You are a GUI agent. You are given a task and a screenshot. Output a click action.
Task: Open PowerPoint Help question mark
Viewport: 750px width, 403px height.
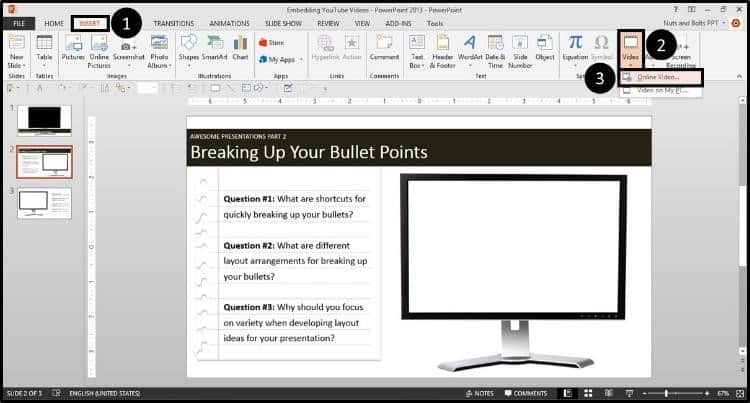[676, 9]
